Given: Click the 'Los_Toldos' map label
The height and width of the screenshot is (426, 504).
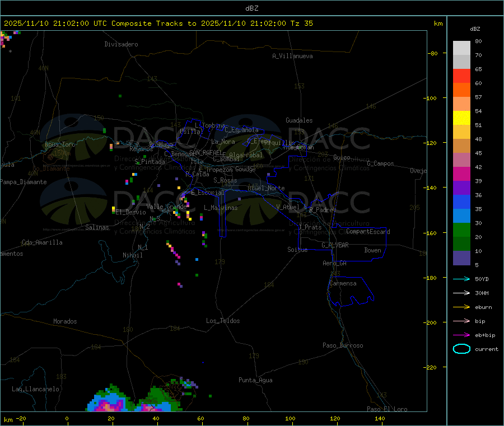Looking at the screenshot, I should (x=223, y=321).
